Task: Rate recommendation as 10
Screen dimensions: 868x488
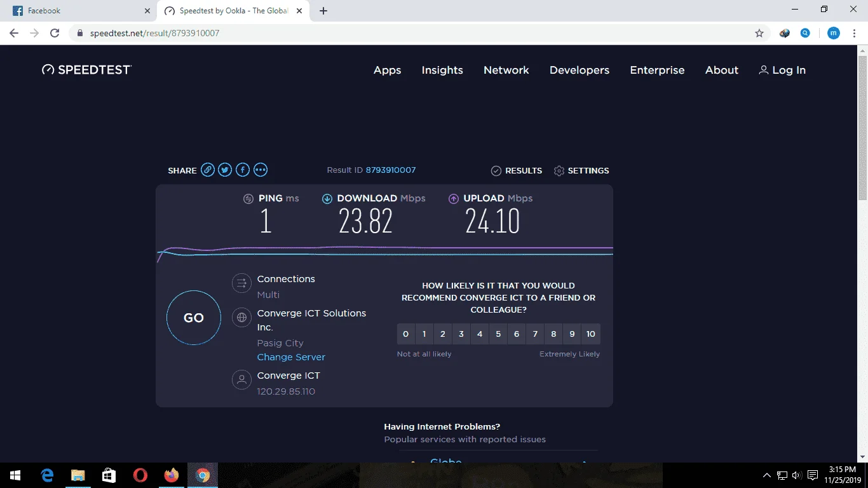Action: pos(591,334)
